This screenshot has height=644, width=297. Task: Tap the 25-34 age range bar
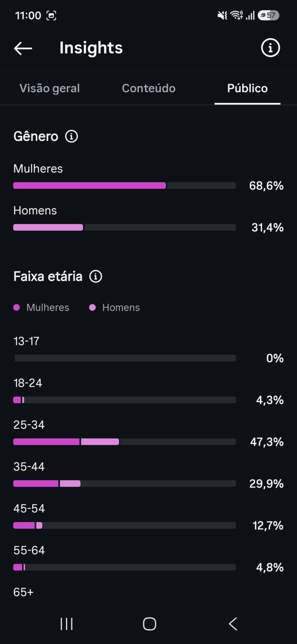125,442
